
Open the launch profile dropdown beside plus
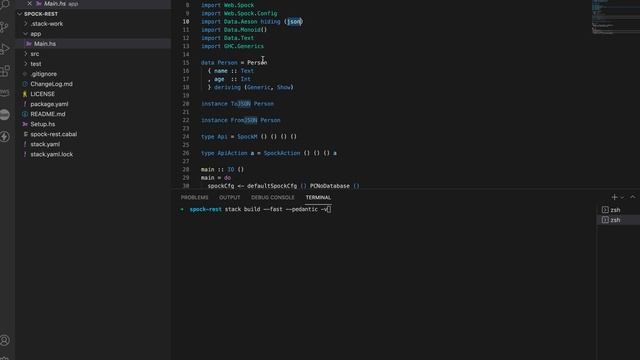tap(622, 197)
